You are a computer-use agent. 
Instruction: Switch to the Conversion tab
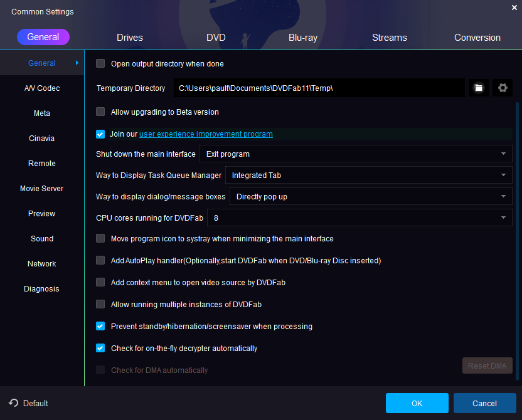click(477, 38)
